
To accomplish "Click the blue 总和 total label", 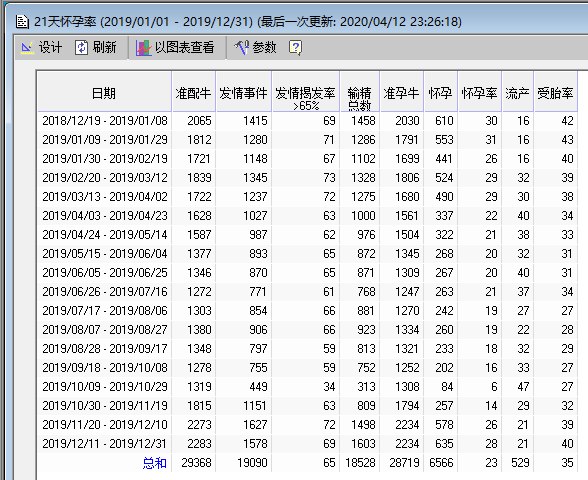I will [154, 463].
